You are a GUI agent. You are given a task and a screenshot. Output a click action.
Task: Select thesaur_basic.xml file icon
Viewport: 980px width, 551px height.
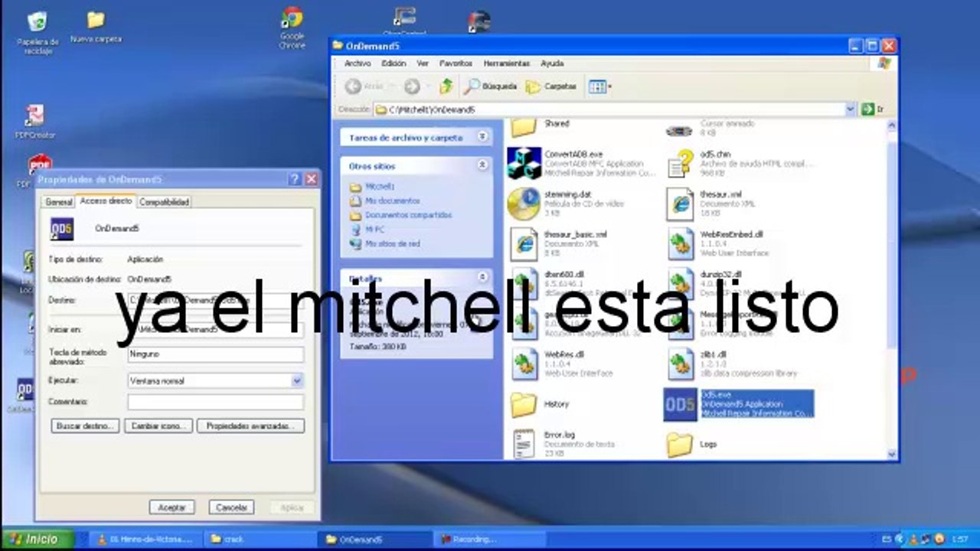click(524, 243)
